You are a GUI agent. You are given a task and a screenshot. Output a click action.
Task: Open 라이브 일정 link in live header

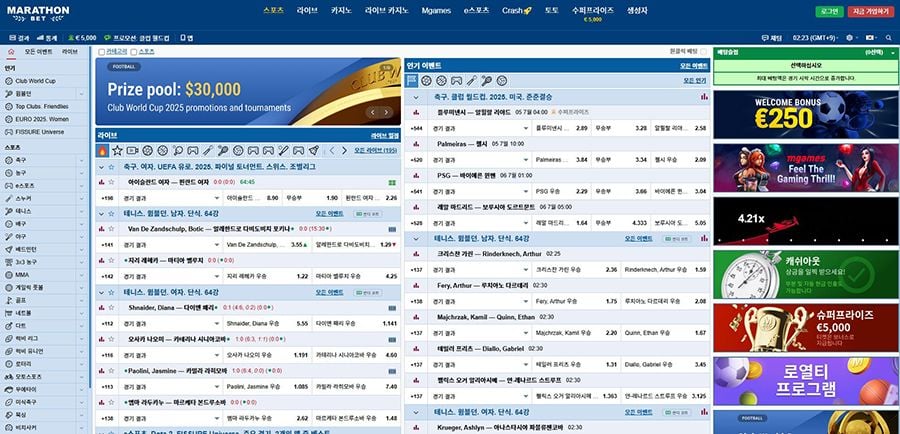(x=385, y=136)
